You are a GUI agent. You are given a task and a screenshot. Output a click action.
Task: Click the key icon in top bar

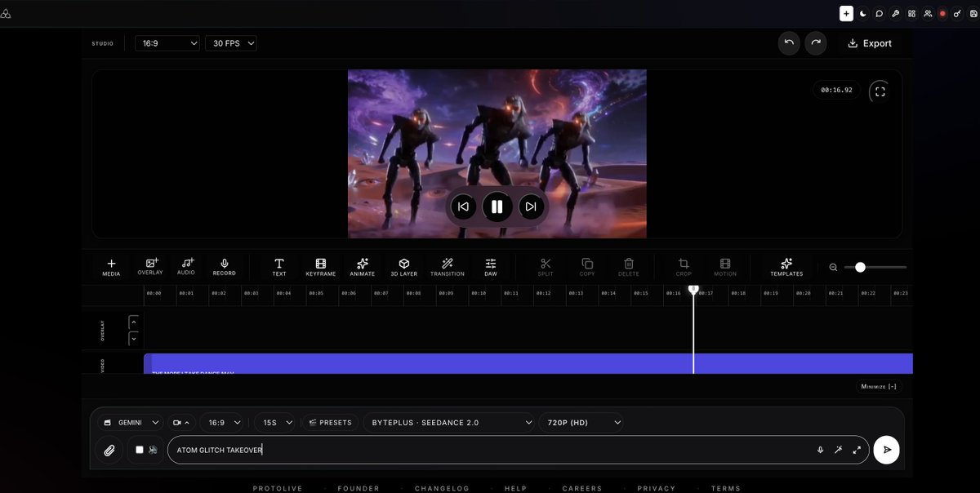coord(957,14)
